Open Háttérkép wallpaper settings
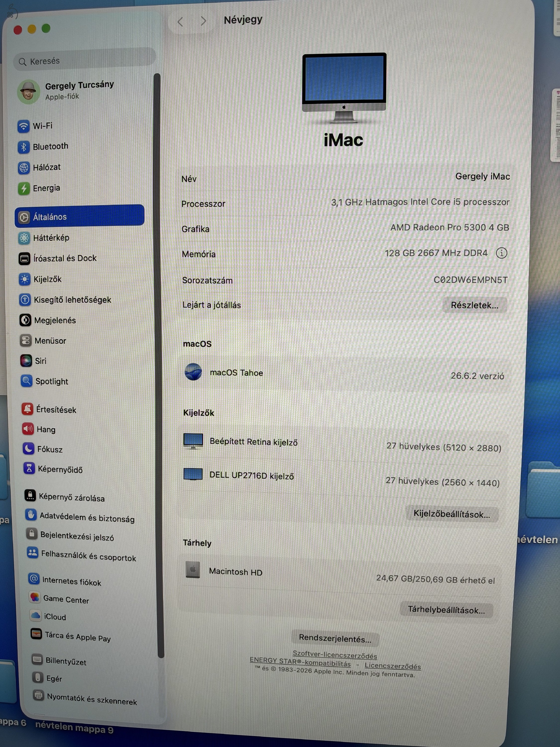560x747 pixels. click(x=44, y=238)
